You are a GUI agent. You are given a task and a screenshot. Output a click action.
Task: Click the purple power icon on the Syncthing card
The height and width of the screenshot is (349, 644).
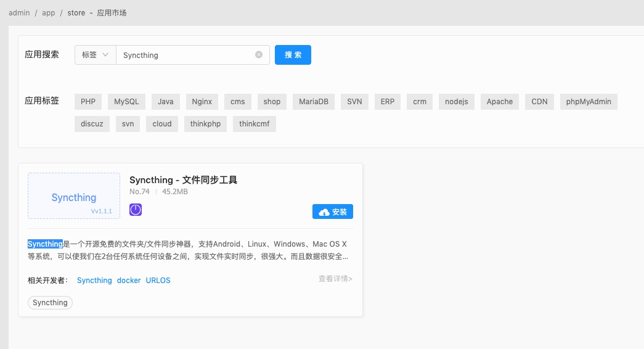click(x=136, y=210)
